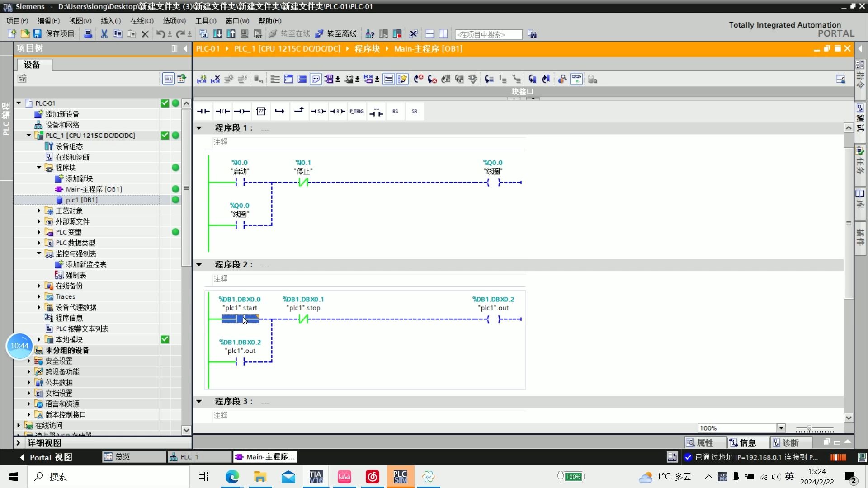
Task: Open the 视图(V) menu
Action: pos(78,21)
